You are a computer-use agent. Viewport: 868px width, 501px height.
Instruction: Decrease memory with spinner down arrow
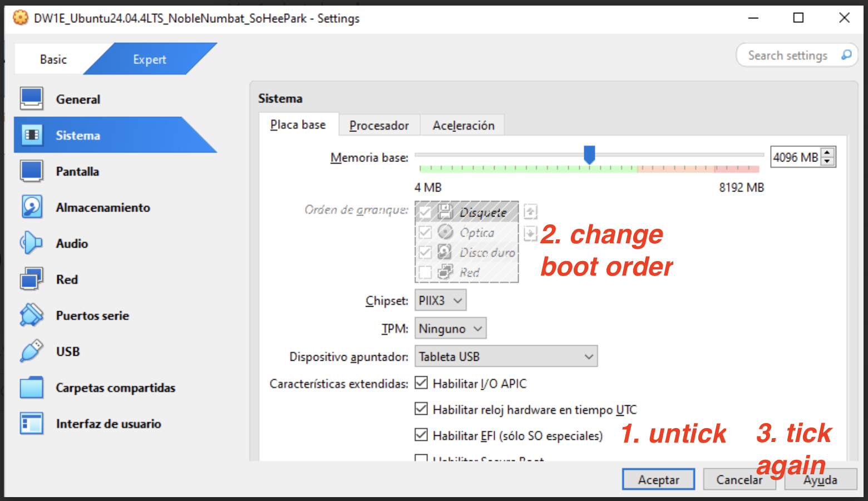(x=827, y=161)
